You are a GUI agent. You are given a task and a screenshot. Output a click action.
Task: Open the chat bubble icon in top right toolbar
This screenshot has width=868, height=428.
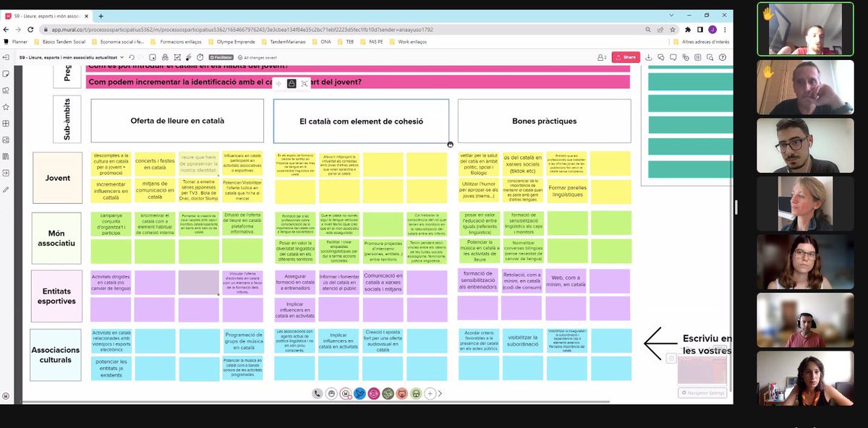click(675, 57)
